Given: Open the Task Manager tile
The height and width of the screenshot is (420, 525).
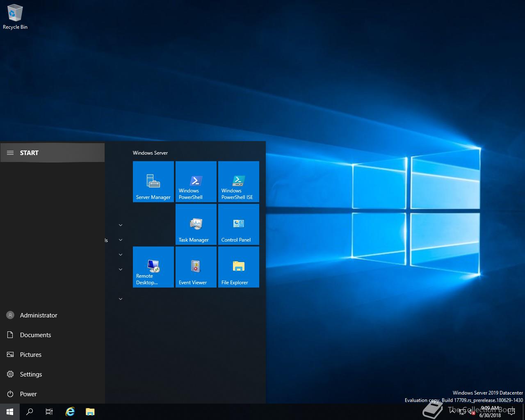Looking at the screenshot, I should [196, 224].
